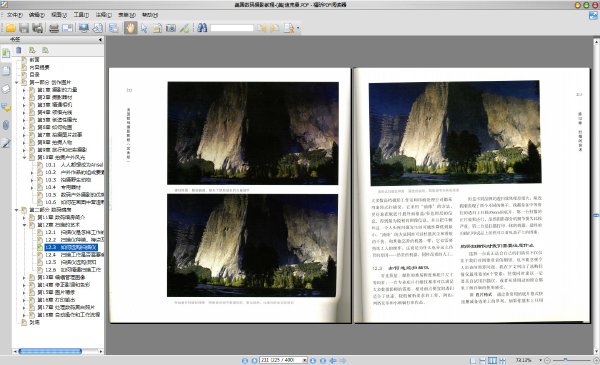
Task: Open the paperclip attachments side panel
Action: pyautogui.click(x=6, y=125)
